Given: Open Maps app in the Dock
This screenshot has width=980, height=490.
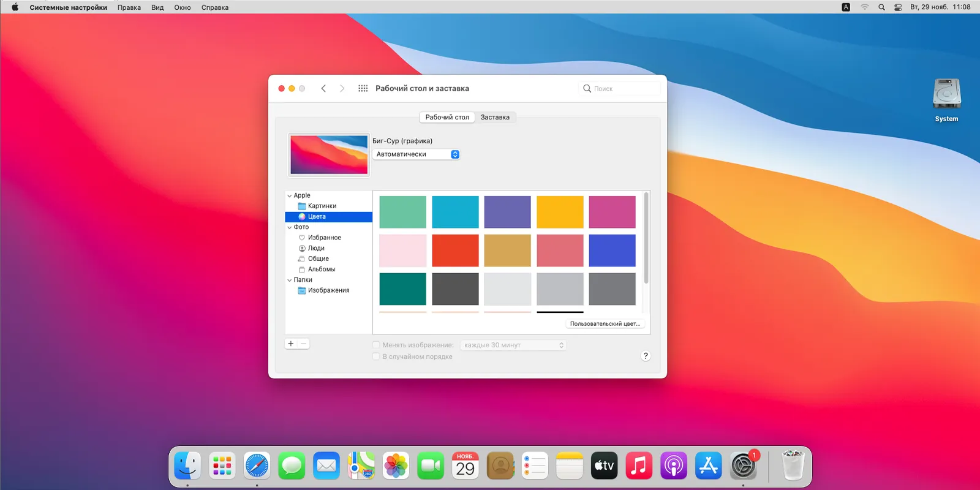Looking at the screenshot, I should [x=361, y=467].
